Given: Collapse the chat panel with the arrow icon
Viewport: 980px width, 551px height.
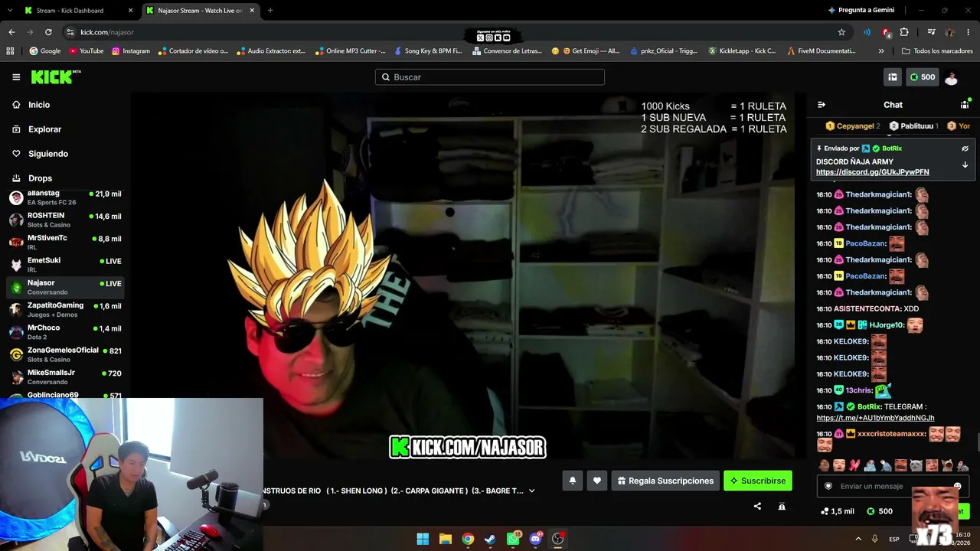Looking at the screenshot, I should pyautogui.click(x=822, y=105).
